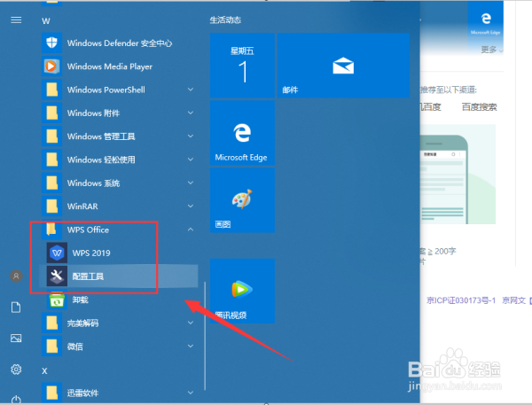Open Documents icon in Start sidebar
The height and width of the screenshot is (405, 532).
16,308
